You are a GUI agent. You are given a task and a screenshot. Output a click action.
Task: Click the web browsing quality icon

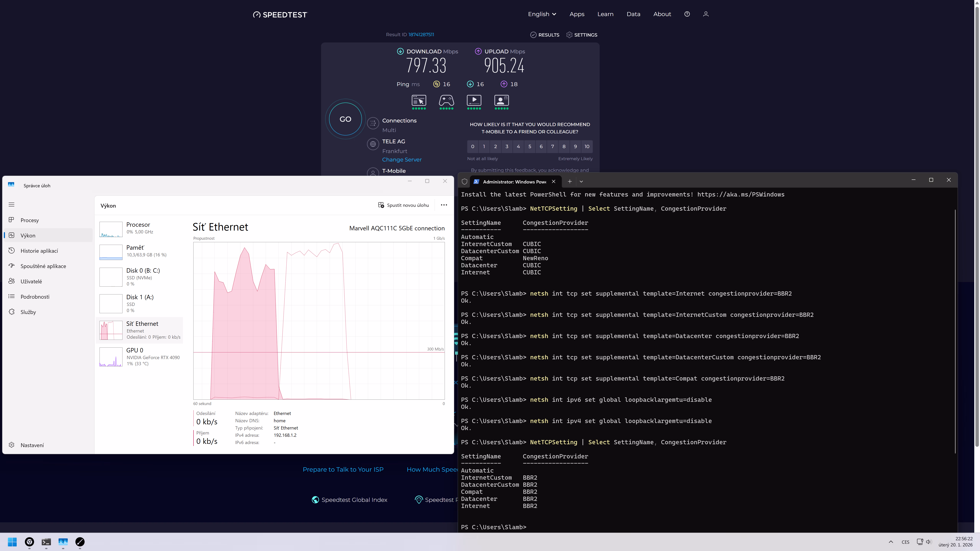(x=418, y=100)
